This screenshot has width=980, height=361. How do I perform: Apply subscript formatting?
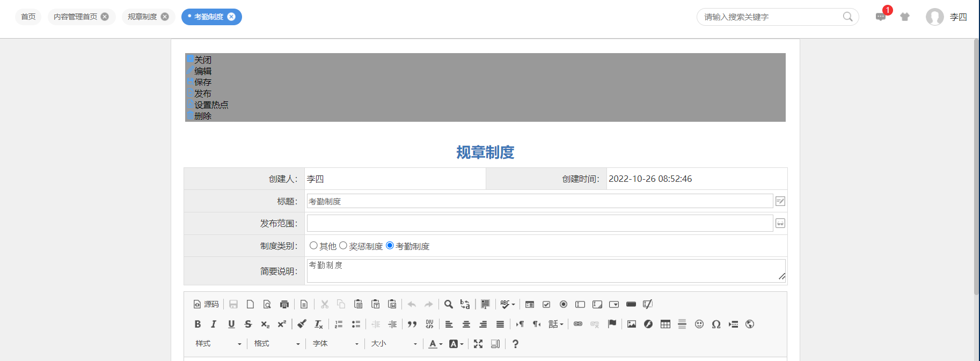pyautogui.click(x=265, y=324)
